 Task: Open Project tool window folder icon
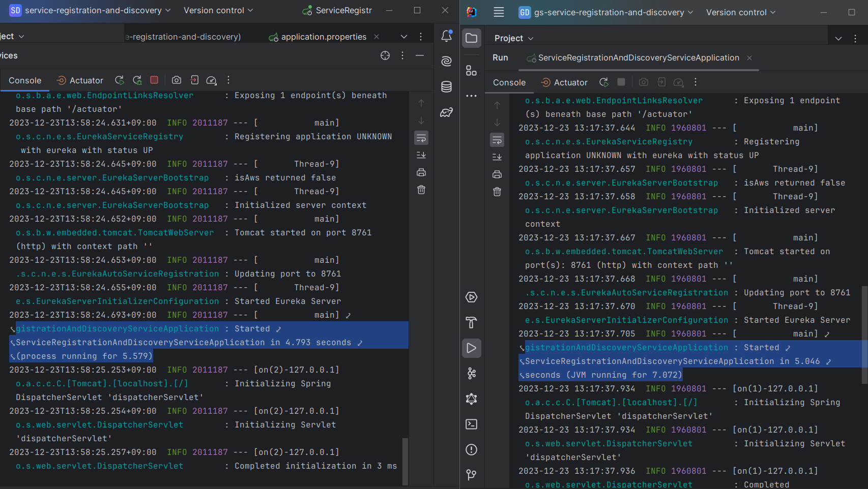pos(472,38)
